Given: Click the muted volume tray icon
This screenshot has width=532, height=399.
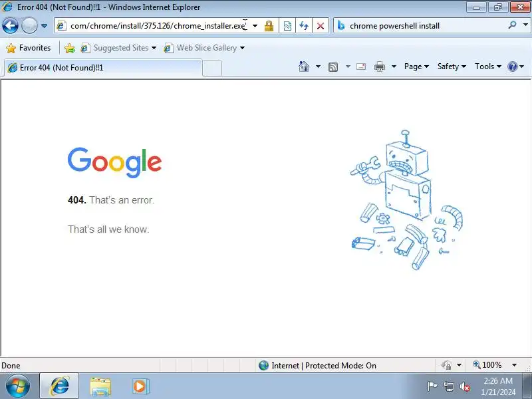Looking at the screenshot, I should pyautogui.click(x=464, y=386).
